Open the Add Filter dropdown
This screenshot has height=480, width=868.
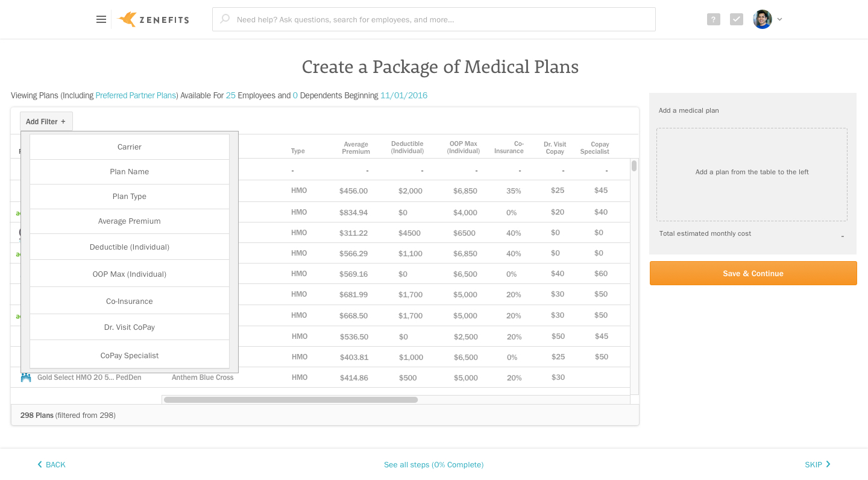coord(46,121)
